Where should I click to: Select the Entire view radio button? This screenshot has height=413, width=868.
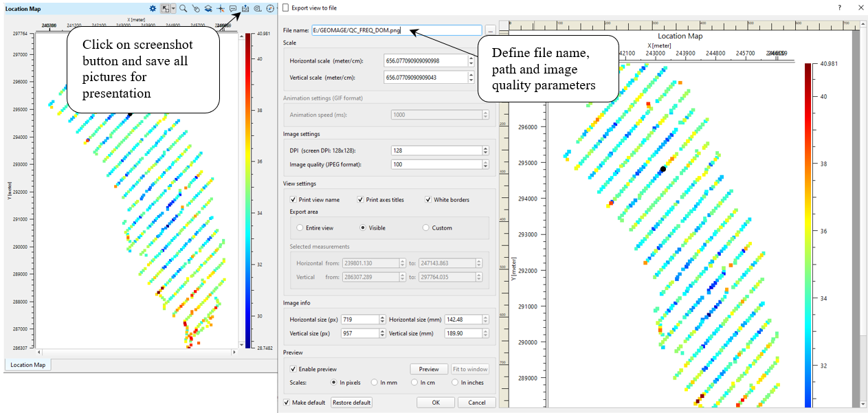tap(300, 227)
